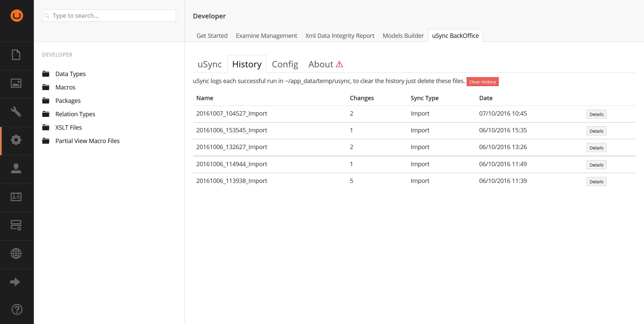The width and height of the screenshot is (644, 324).
Task: Click the Data Types folder icon
Action: point(46,74)
